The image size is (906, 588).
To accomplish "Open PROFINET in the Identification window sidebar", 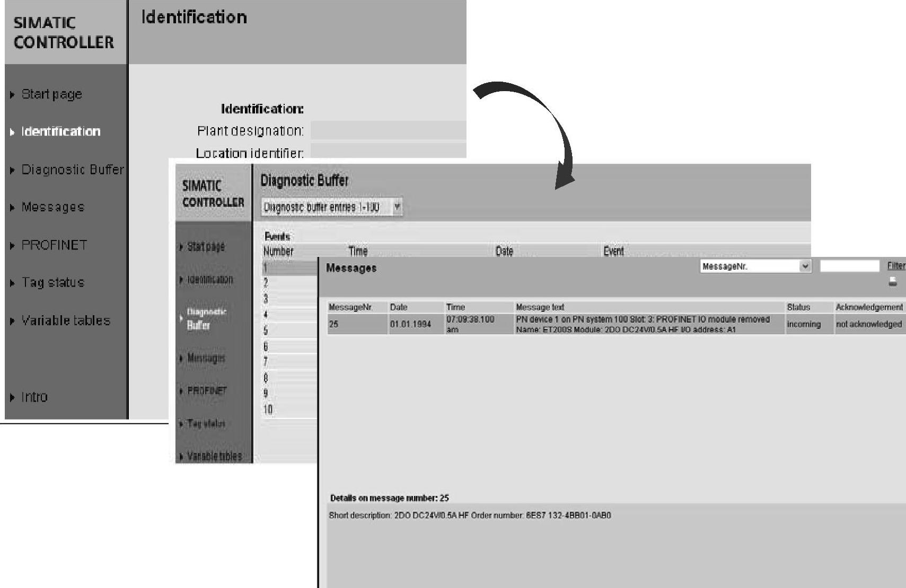I will click(x=54, y=245).
